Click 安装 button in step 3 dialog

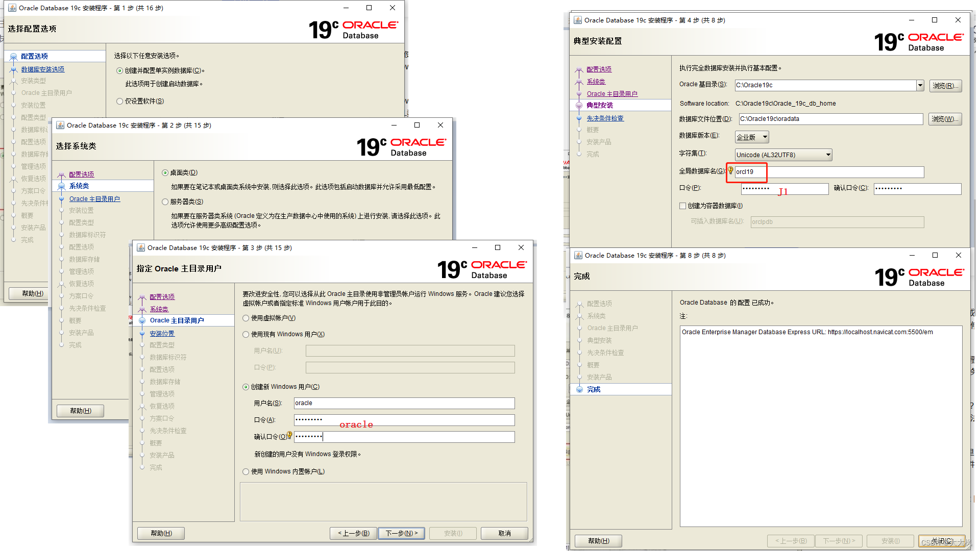(460, 532)
